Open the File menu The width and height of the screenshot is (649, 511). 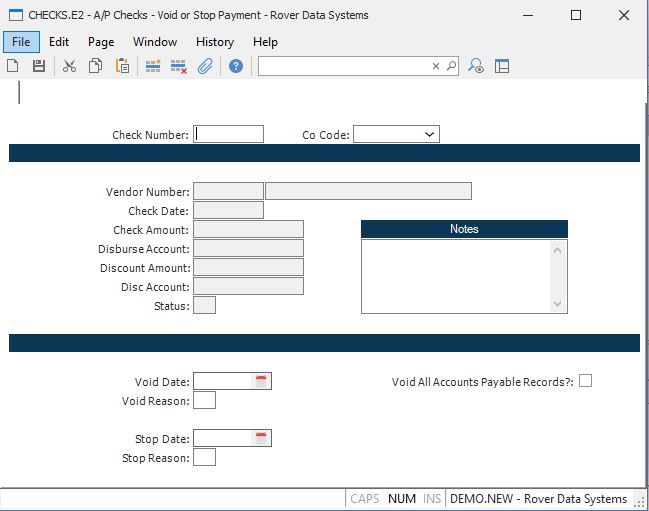click(21, 42)
